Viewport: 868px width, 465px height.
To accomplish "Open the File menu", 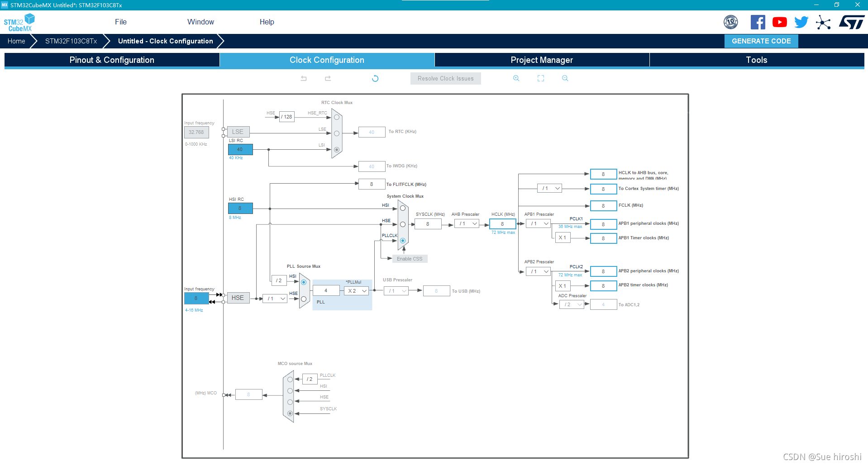I will pyautogui.click(x=121, y=22).
